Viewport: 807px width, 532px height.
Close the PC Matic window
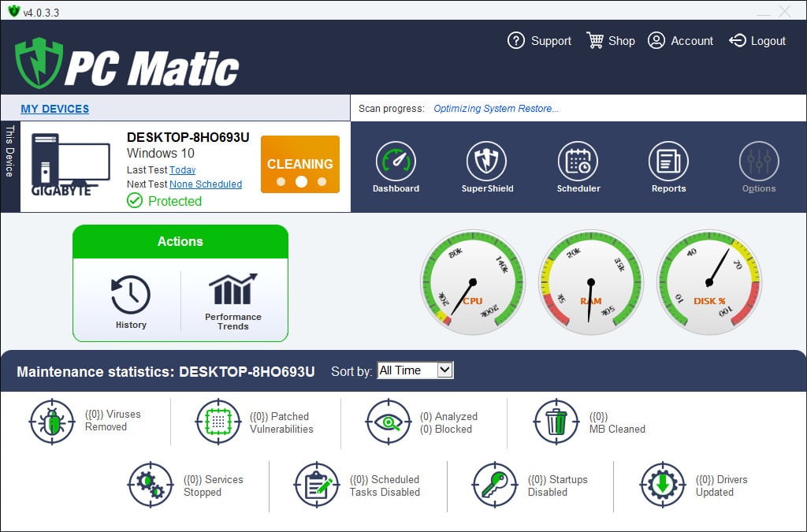point(784,11)
